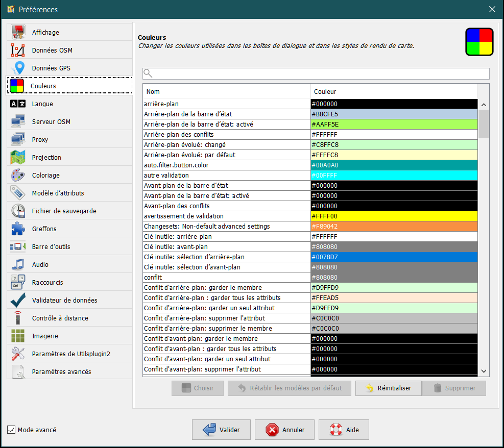Open the Données GPS pin icon
Screen dimensions: 504x448
click(19, 68)
